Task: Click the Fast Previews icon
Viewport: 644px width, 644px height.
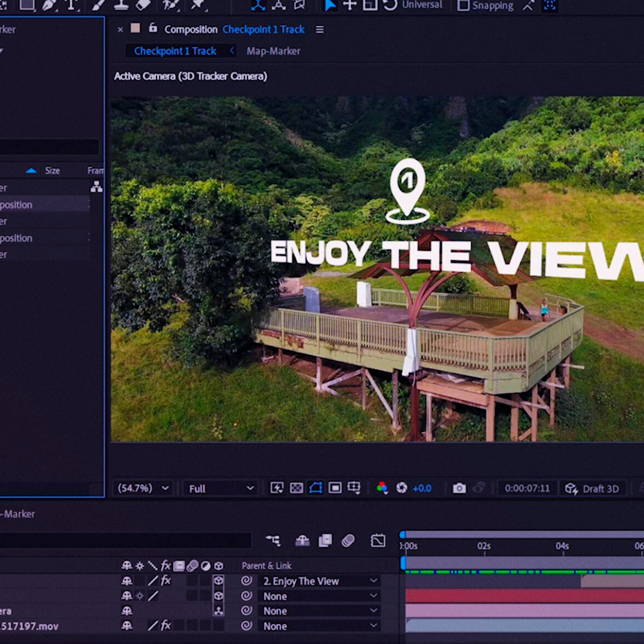Action: coord(277,488)
